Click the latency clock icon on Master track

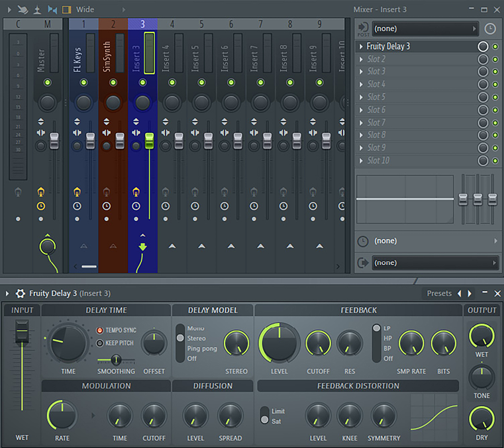click(41, 206)
